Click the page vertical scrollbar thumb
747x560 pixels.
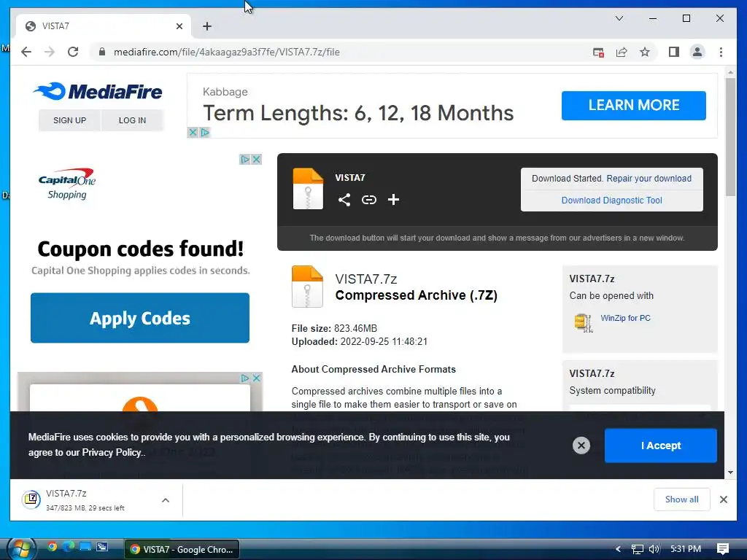click(x=730, y=137)
